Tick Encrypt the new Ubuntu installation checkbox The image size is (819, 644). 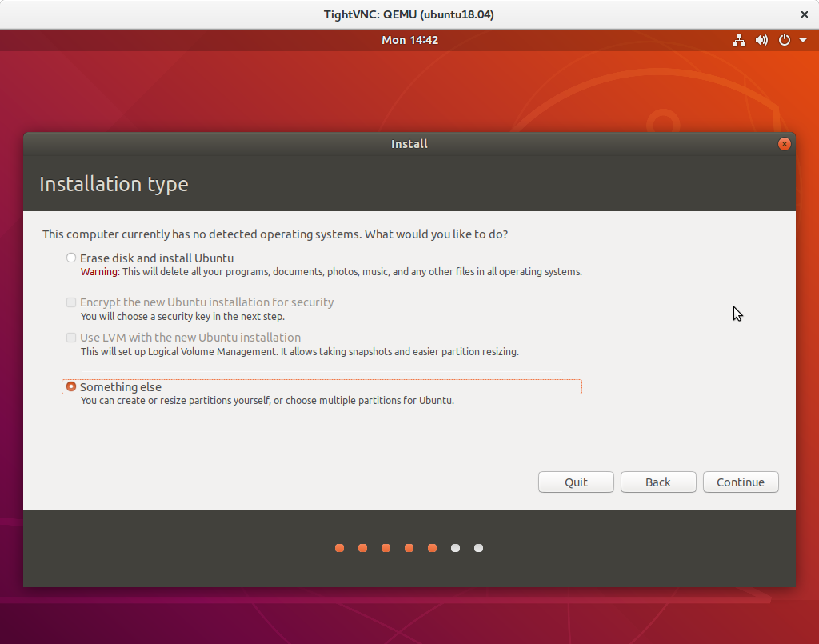point(71,302)
